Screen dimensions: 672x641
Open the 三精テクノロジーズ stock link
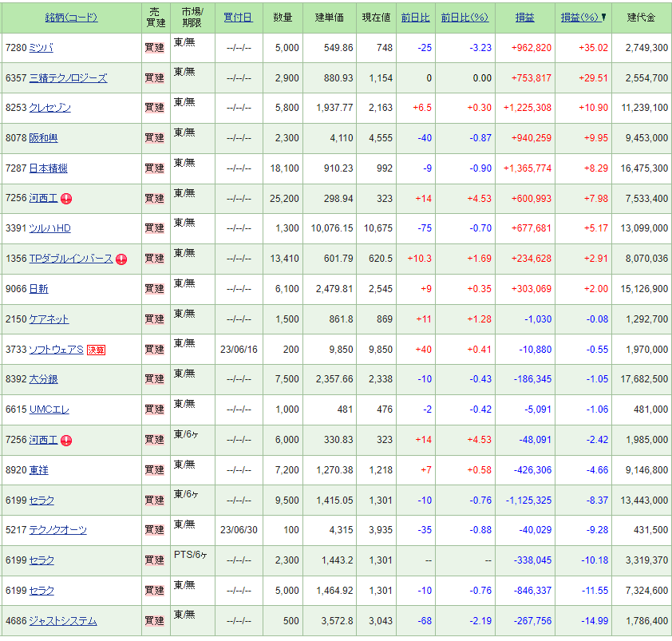(68, 78)
